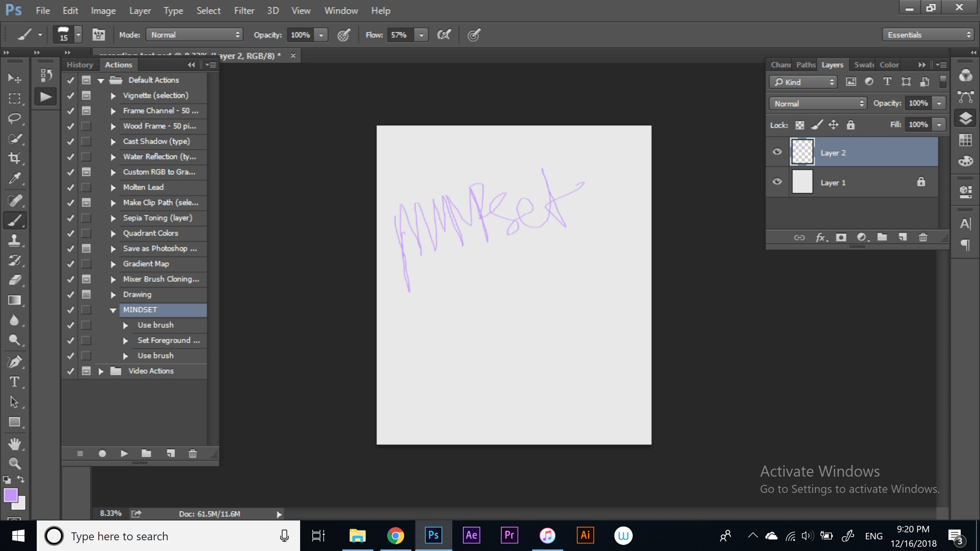
Task: Select the Sepia Toning (layer) action
Action: point(157,218)
